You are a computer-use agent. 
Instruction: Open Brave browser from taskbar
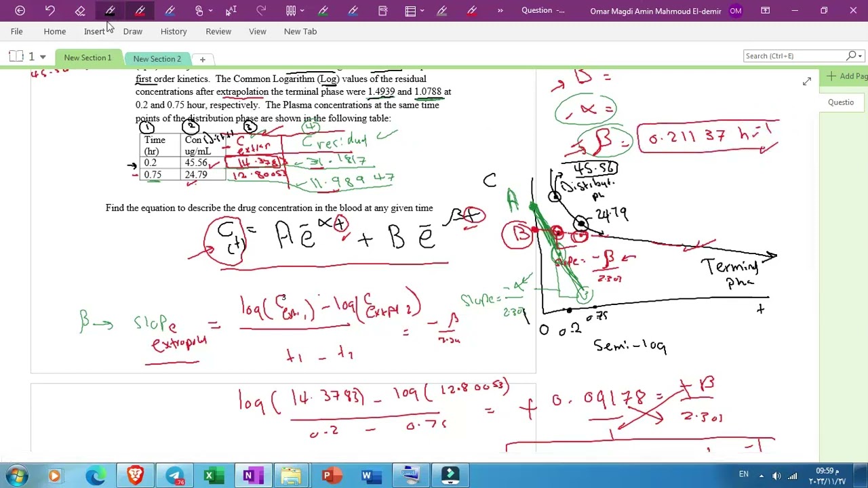click(x=136, y=476)
